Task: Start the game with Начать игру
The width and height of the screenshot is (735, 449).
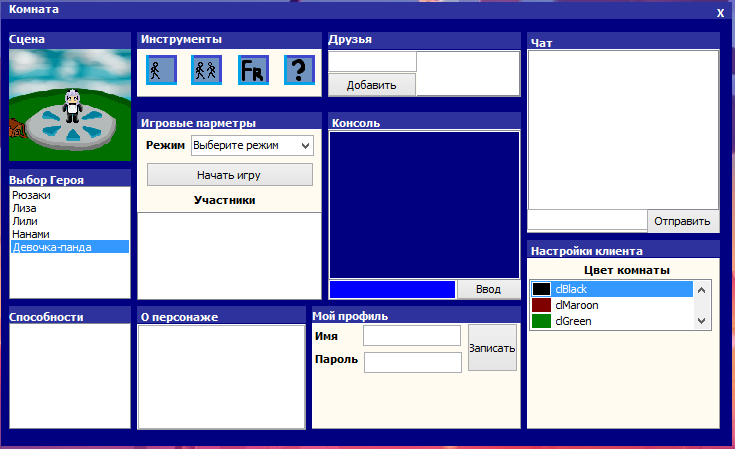Action: click(x=230, y=175)
